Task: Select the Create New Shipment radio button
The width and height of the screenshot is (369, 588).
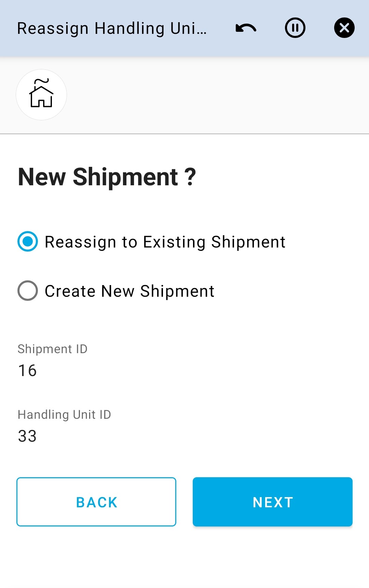Action: [28, 291]
